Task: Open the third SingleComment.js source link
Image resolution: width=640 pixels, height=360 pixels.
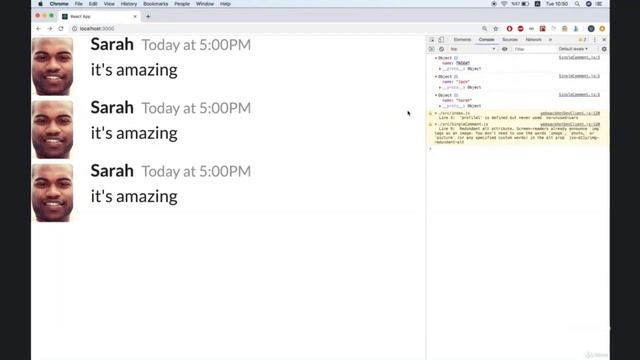Action: tap(579, 94)
